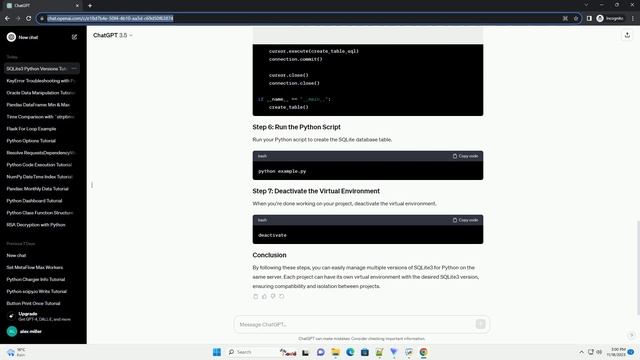The height and width of the screenshot is (360, 640).
Task: Open Oracle Data Manipulation Tutorial chat
Action: tap(42, 93)
